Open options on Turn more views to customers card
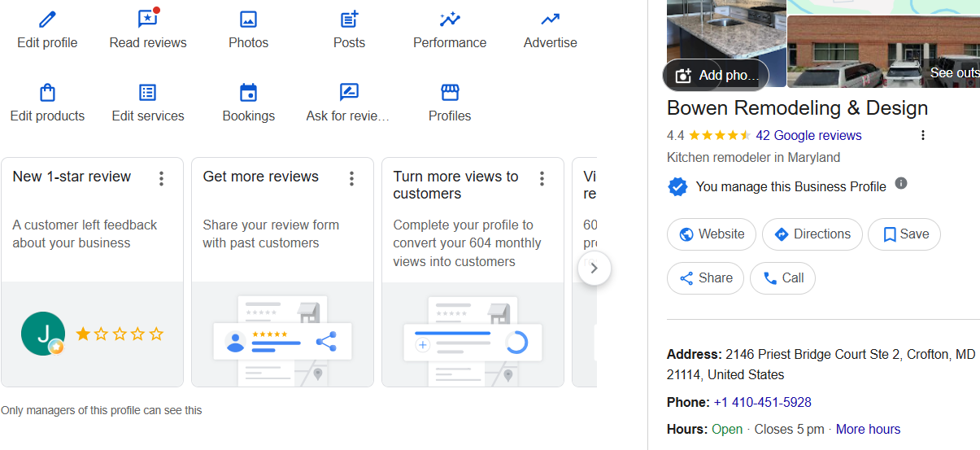The image size is (980, 450). click(542, 178)
